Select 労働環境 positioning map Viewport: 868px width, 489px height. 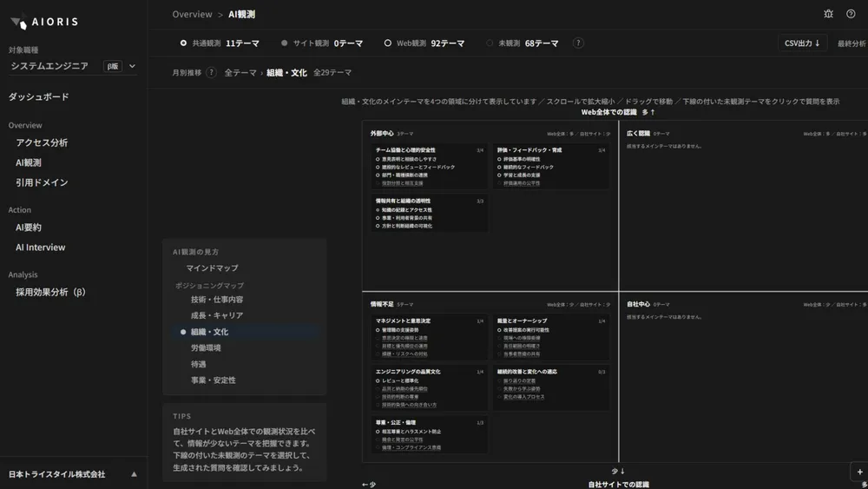[206, 347]
